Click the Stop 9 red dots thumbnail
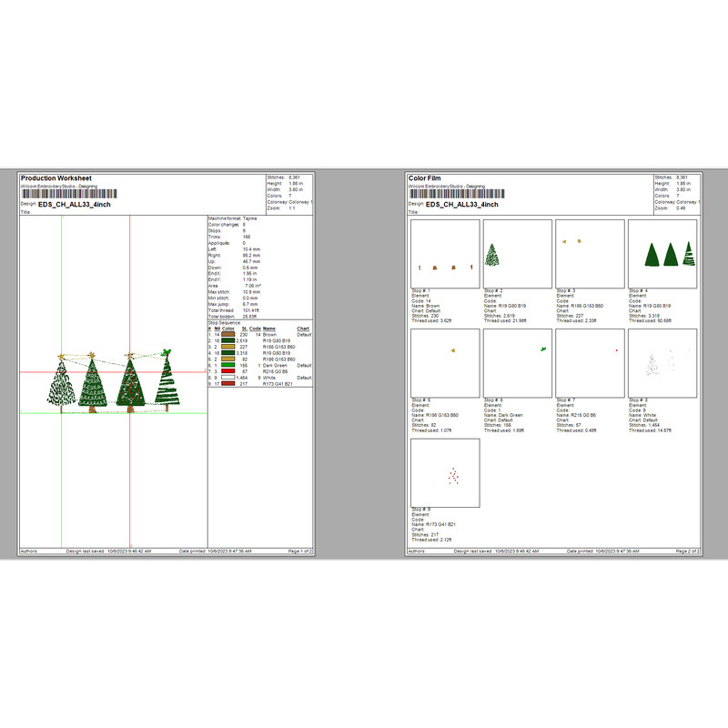Image resolution: width=728 pixels, height=728 pixels. [445, 472]
